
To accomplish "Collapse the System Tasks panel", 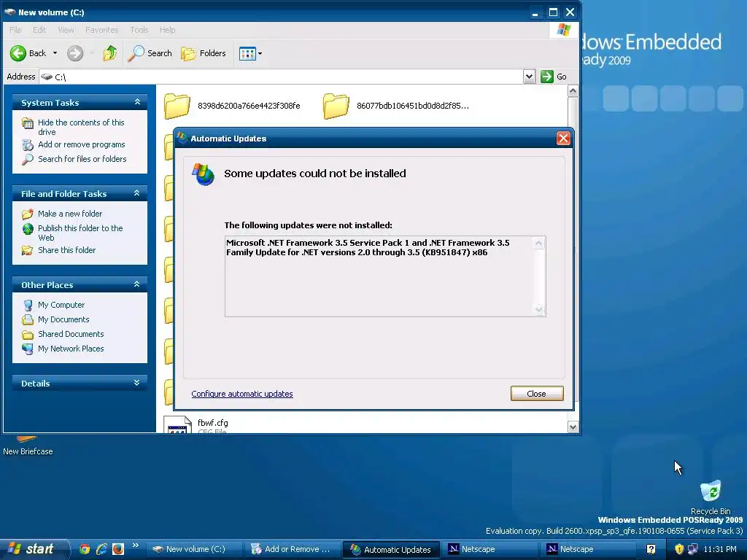I will pyautogui.click(x=137, y=102).
